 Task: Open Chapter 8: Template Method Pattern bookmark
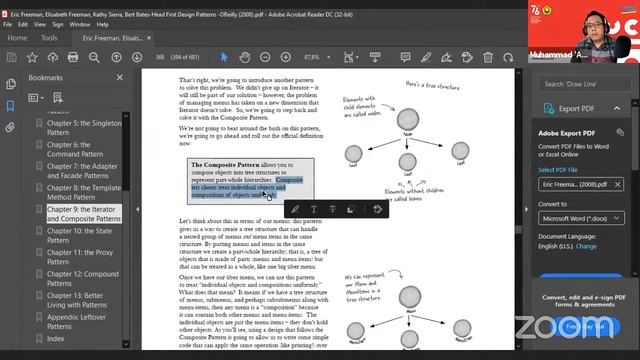tap(84, 193)
